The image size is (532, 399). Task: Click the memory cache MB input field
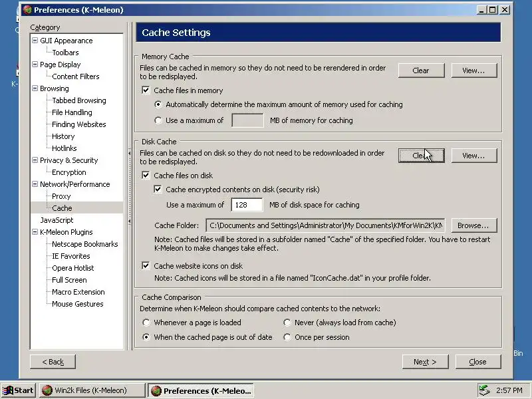point(247,120)
